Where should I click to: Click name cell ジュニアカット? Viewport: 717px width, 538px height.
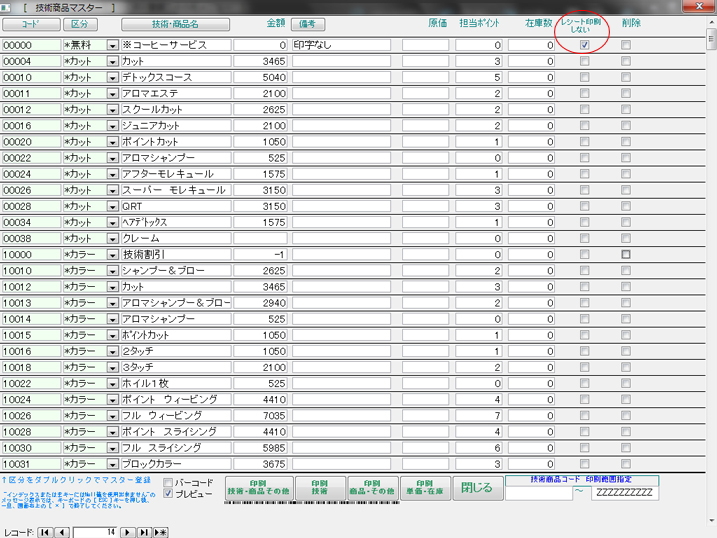pyautogui.click(x=176, y=126)
